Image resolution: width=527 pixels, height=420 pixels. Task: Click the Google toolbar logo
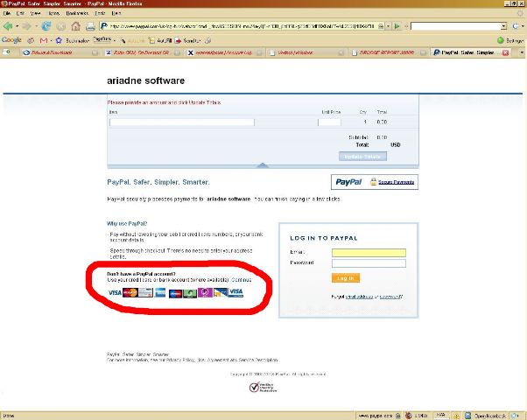click(x=11, y=40)
